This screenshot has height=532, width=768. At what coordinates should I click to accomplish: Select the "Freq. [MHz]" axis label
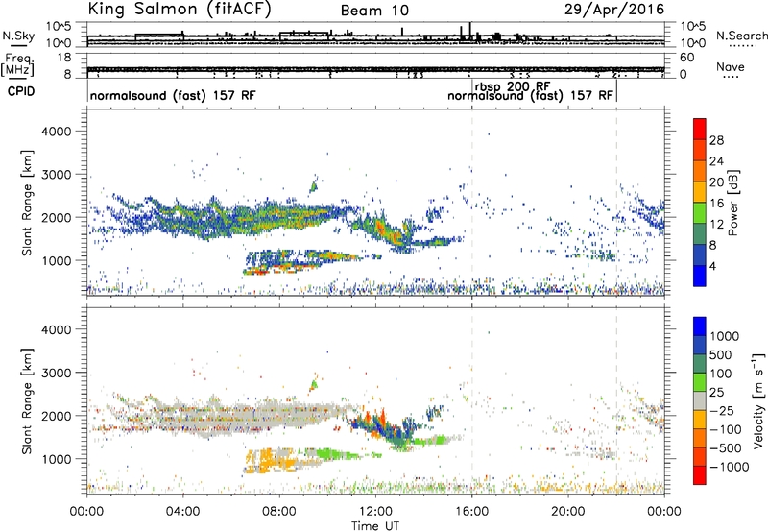17,65
